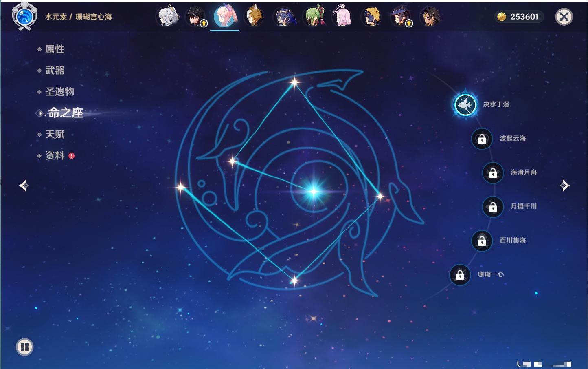
Task: Click the red alert badge beside 资料
Action: point(72,156)
